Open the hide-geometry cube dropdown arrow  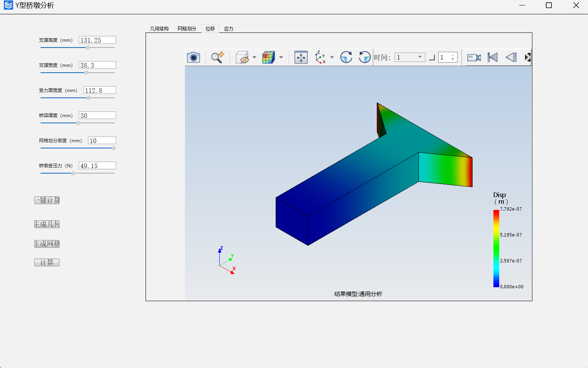point(254,57)
